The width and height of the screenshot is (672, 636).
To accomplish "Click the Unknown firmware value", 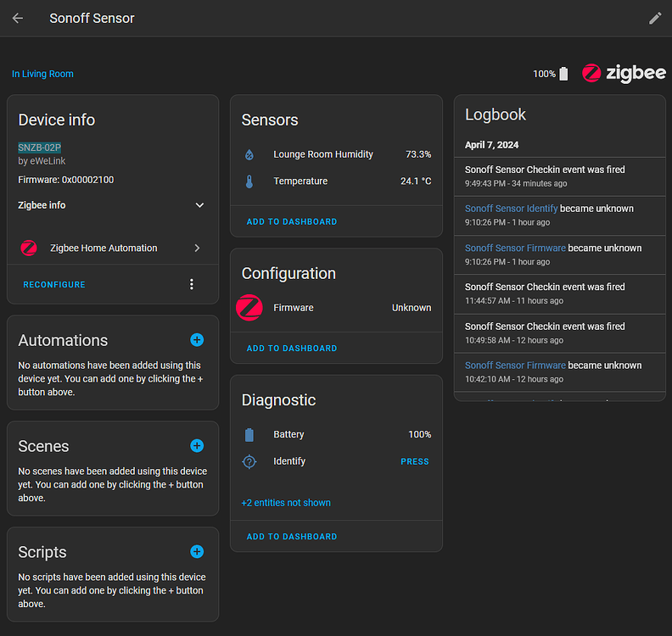I will tap(412, 308).
